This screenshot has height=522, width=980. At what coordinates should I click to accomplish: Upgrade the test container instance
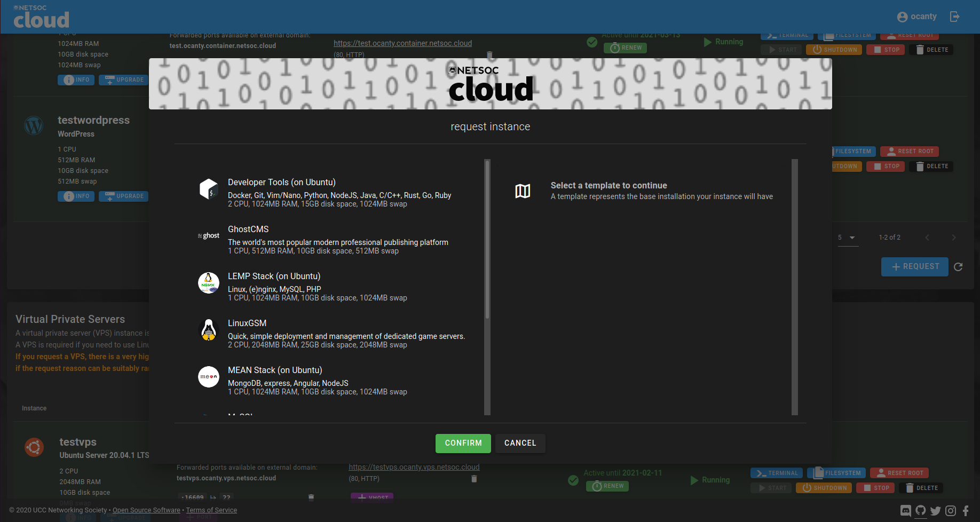point(124,80)
